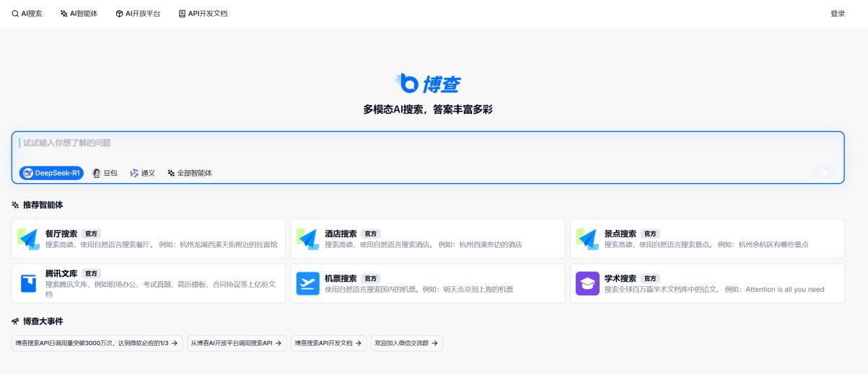Select the DeepSeek-R1 model chip

pos(51,173)
